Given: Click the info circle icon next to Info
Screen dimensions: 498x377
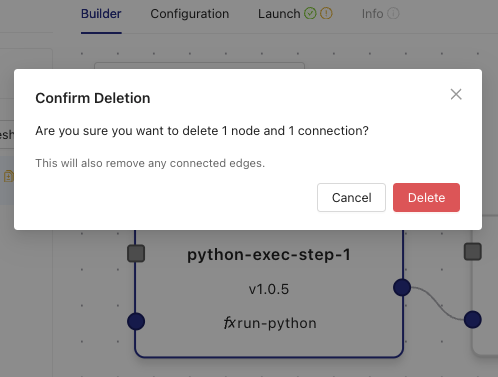Looking at the screenshot, I should pyautogui.click(x=393, y=14).
